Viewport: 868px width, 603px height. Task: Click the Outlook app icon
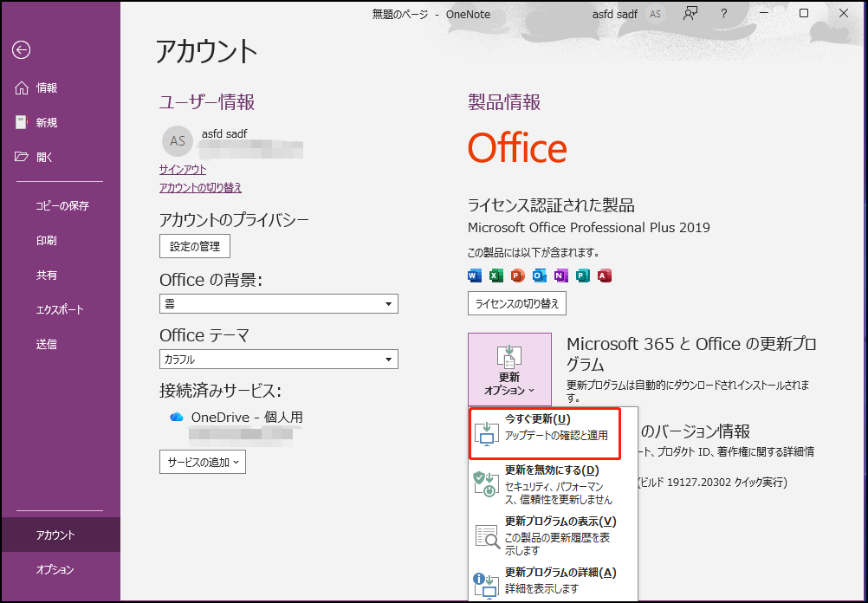click(x=539, y=276)
